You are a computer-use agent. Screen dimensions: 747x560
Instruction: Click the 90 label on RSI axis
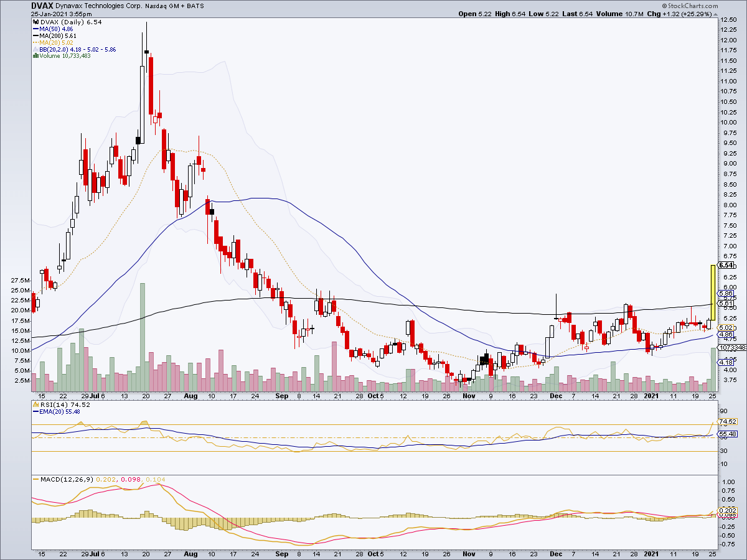(x=723, y=411)
